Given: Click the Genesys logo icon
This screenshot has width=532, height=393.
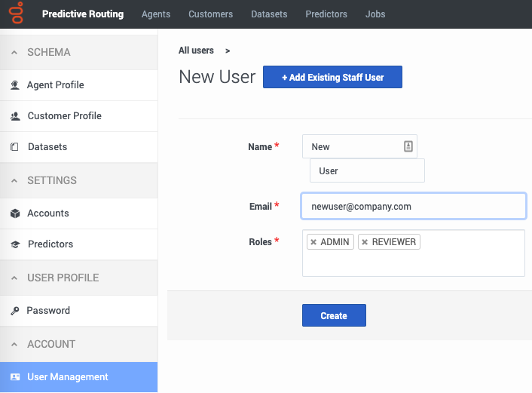Looking at the screenshot, I should 16,14.
